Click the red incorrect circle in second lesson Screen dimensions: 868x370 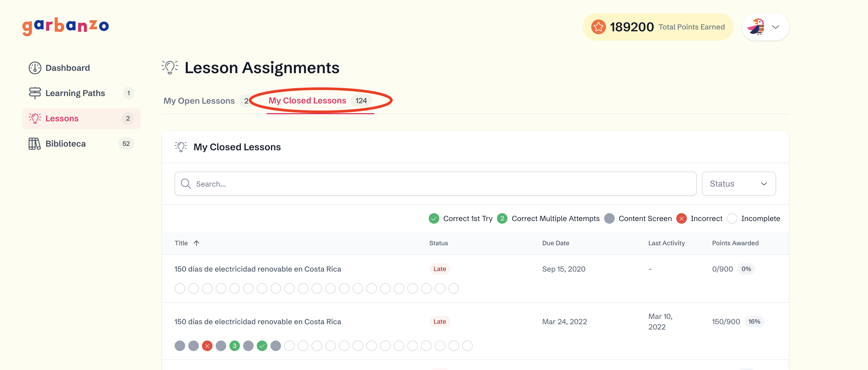(207, 346)
